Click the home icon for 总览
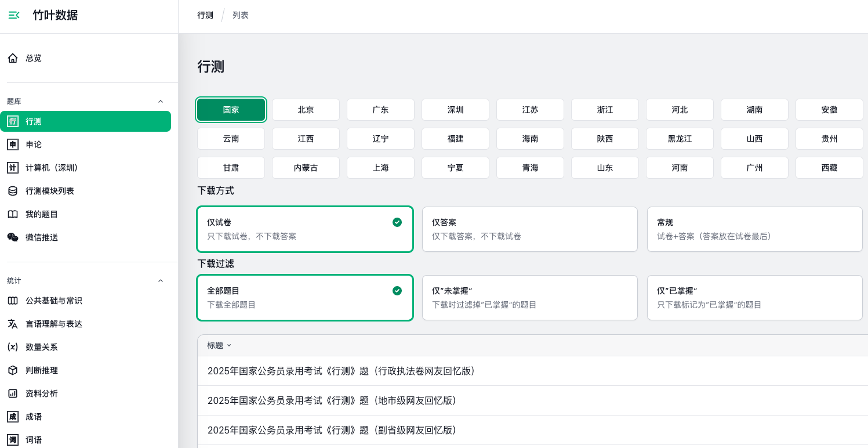868x448 pixels. pyautogui.click(x=13, y=58)
